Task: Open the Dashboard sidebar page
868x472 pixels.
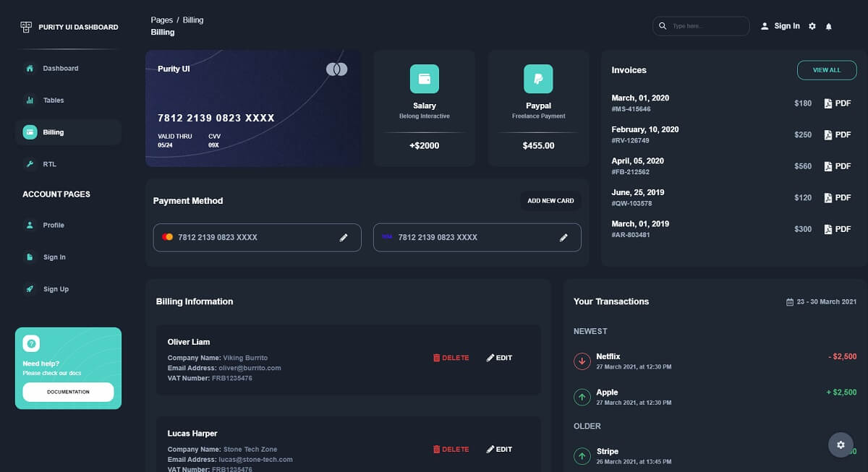Action: (x=60, y=69)
